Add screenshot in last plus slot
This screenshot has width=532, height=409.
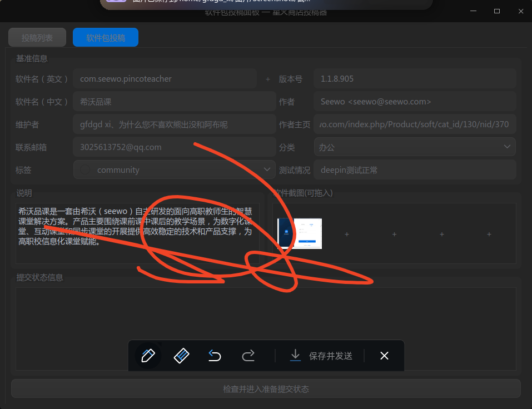(489, 235)
